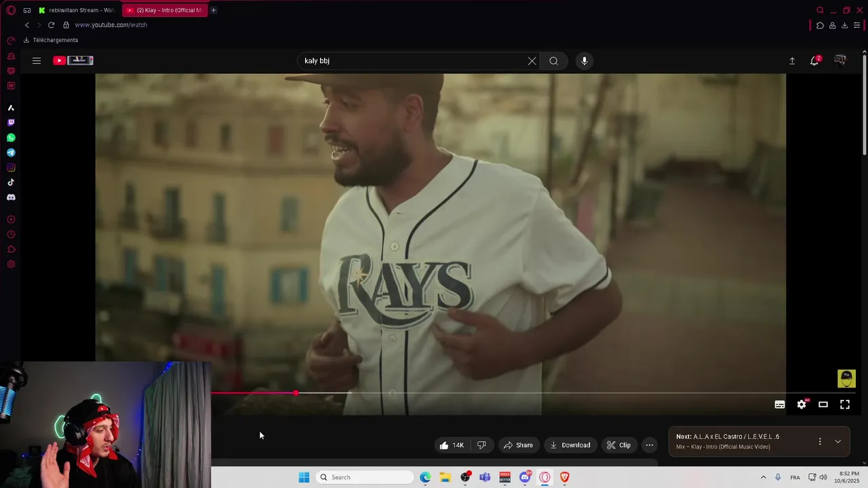Open YouTube notifications bell

point(814,61)
